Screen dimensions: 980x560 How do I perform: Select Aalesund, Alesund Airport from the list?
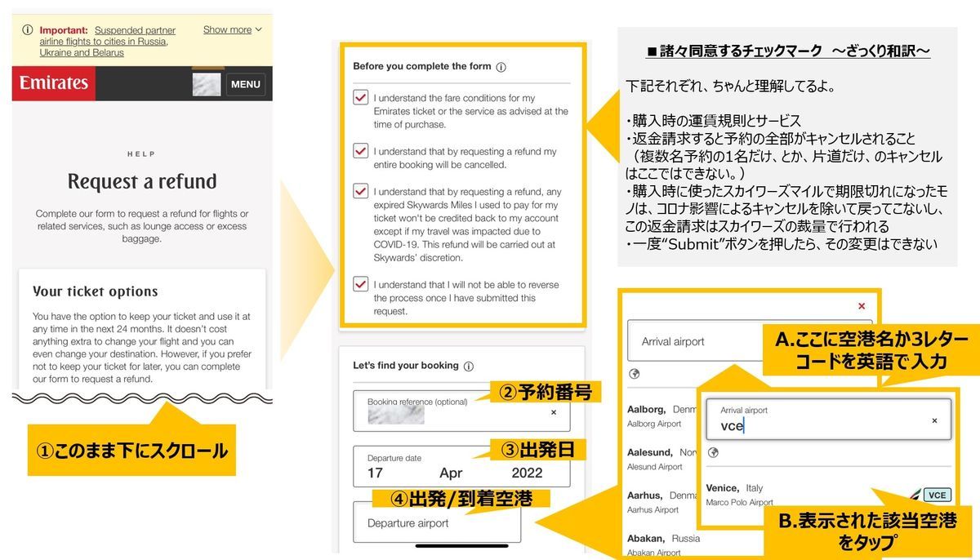click(x=661, y=459)
